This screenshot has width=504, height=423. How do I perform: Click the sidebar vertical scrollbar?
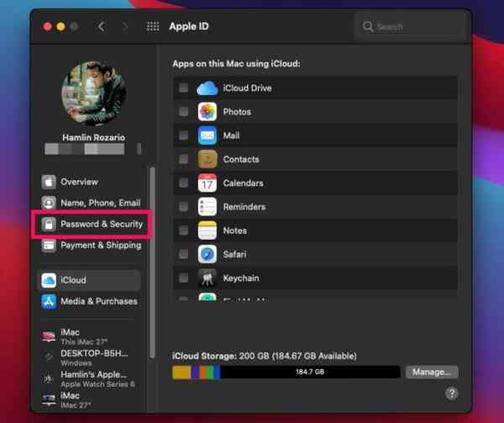point(152,262)
